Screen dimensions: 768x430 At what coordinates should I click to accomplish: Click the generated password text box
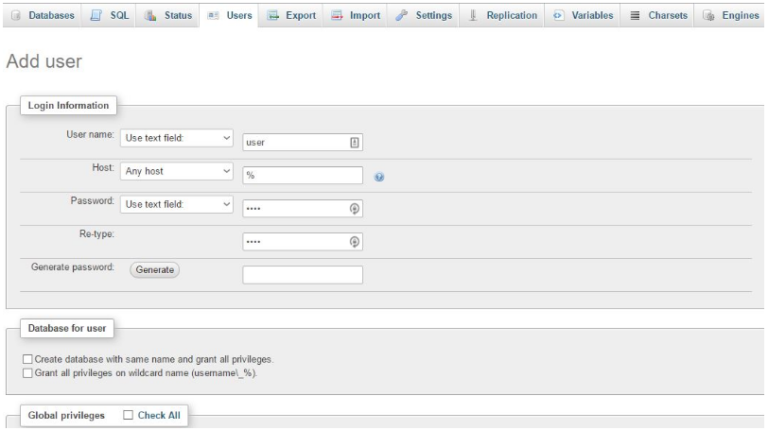point(302,274)
